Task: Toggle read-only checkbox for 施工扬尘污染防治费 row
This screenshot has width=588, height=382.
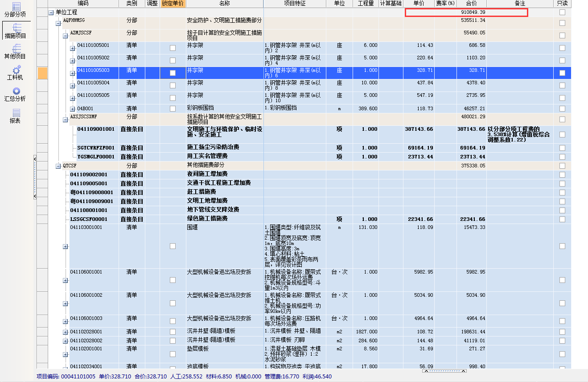Action: coord(562,148)
